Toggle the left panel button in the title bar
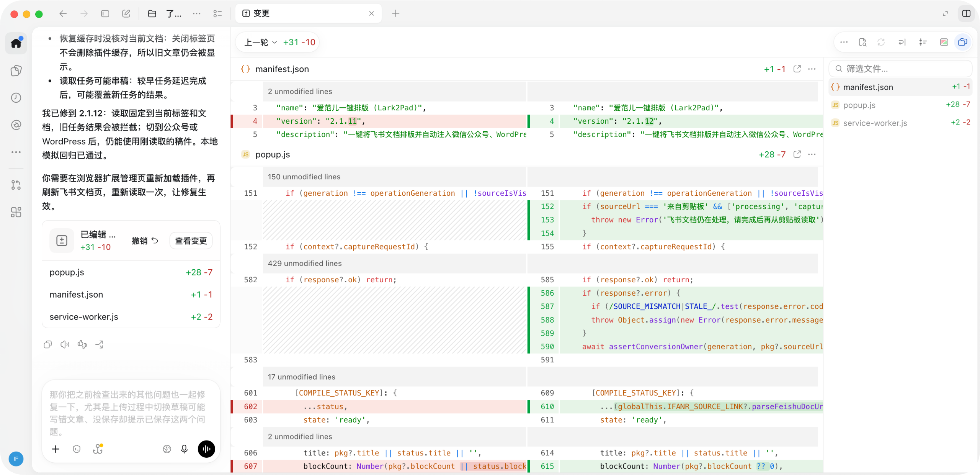The image size is (980, 475). [105, 14]
